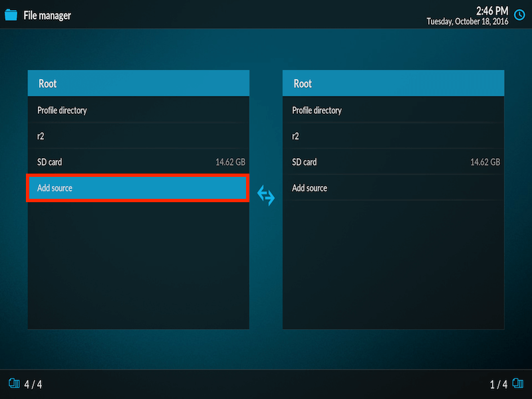Viewport: 532px width, 399px height.
Task: Click the page count icon beside 1 / 4
Action: [518, 384]
